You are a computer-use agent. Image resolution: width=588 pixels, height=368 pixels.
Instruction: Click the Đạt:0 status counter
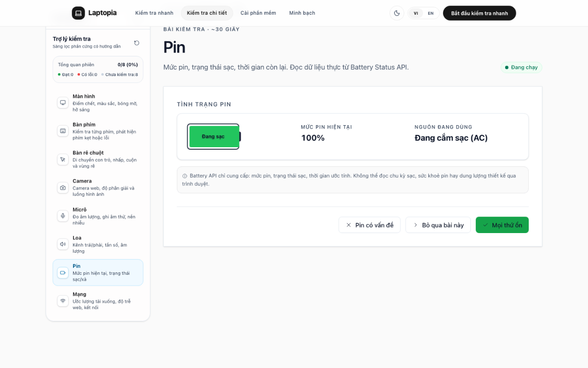pos(66,75)
